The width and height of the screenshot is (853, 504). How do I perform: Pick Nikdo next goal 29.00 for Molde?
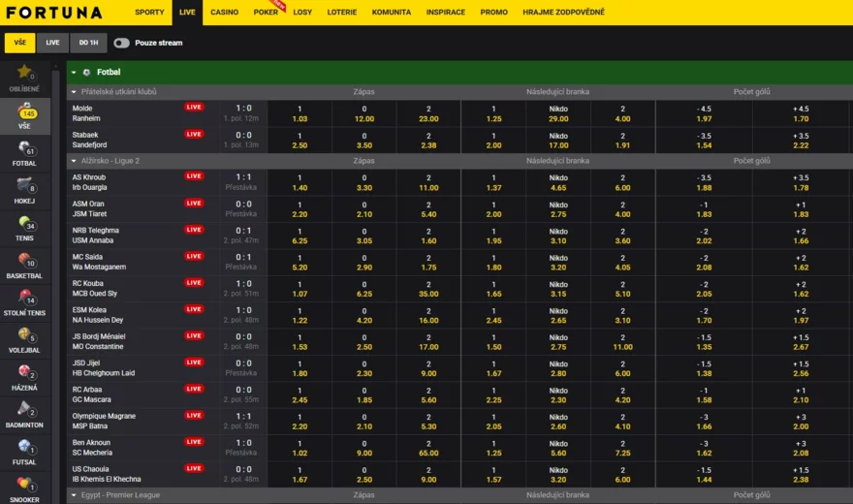point(558,113)
